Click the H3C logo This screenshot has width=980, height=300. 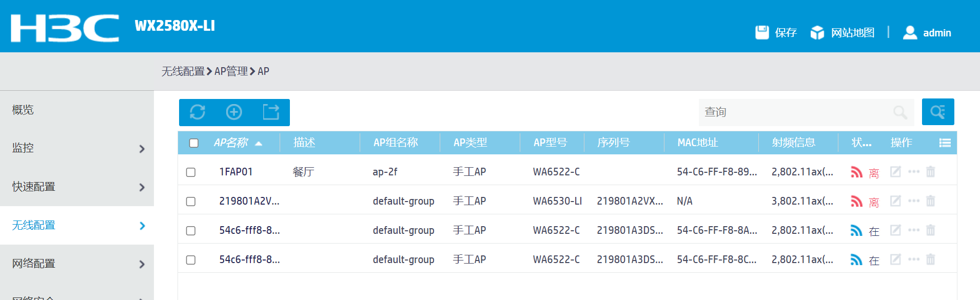click(x=65, y=28)
